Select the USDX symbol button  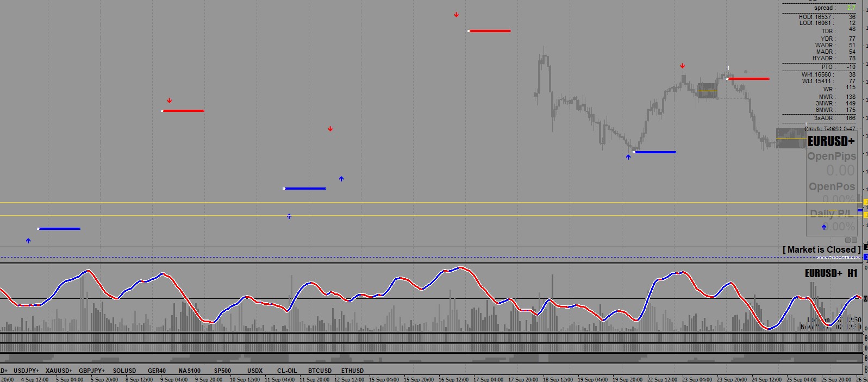pyautogui.click(x=255, y=371)
